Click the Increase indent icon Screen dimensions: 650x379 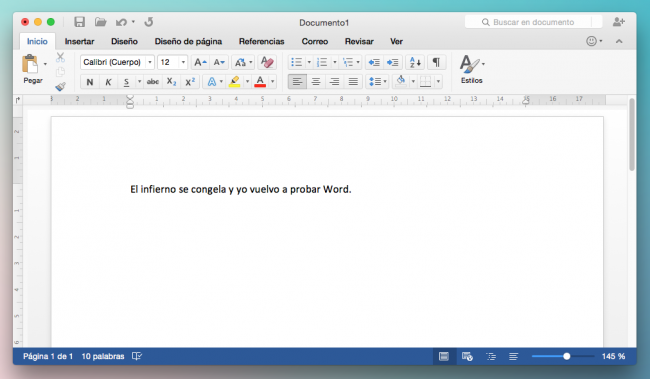click(392, 62)
